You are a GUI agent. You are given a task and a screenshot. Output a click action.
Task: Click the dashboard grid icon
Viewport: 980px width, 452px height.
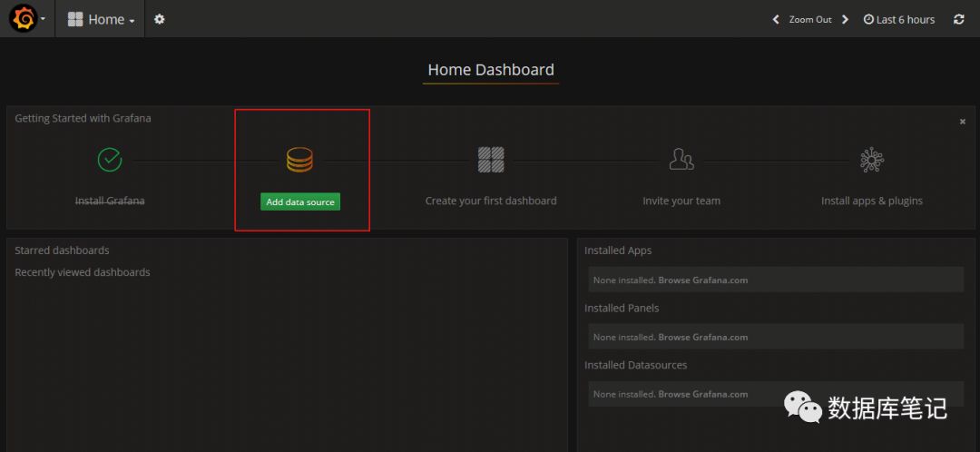491,160
